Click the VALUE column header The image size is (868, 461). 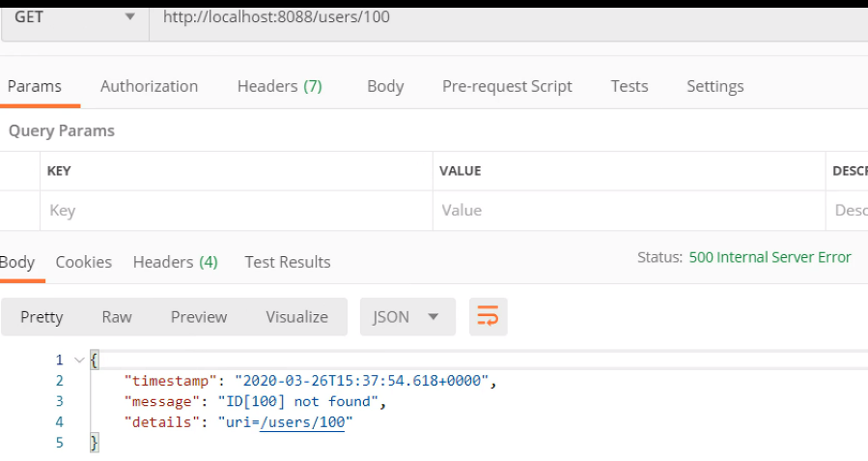460,171
